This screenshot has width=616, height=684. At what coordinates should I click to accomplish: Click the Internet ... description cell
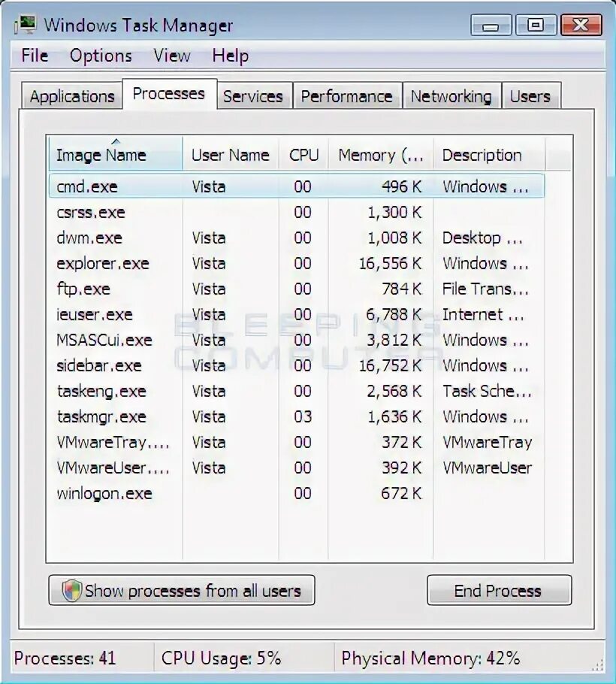tap(483, 314)
